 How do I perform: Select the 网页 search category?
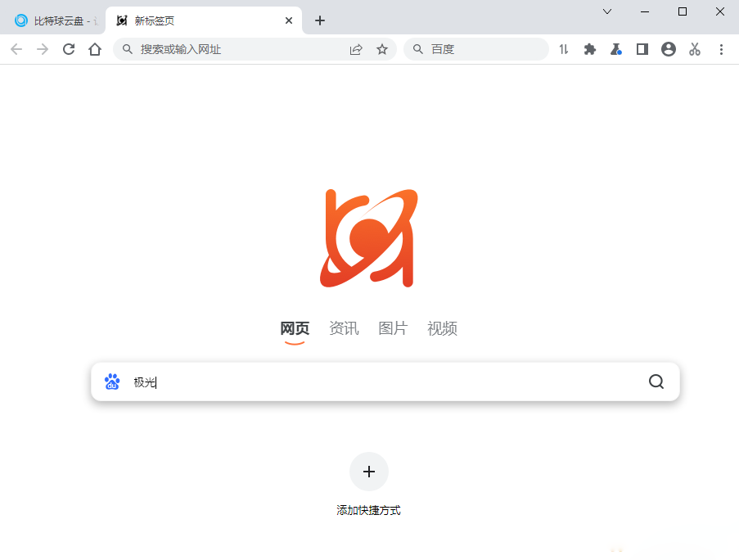coord(295,328)
